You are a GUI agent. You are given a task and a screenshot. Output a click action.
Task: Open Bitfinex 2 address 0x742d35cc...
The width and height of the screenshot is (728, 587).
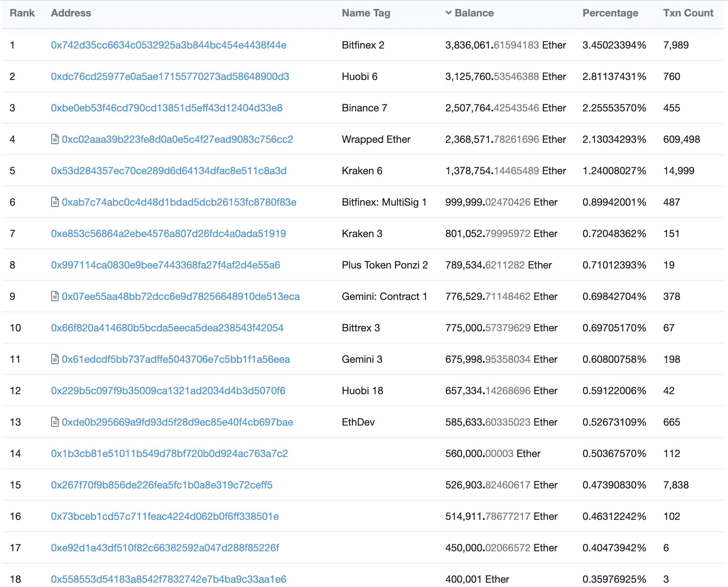click(x=169, y=45)
